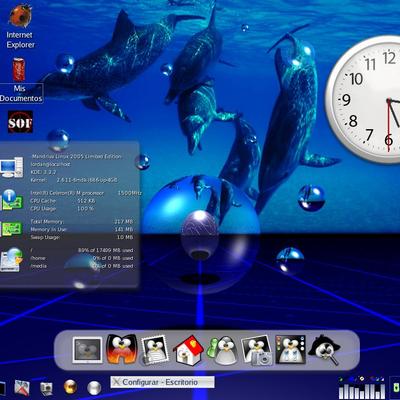Click the 'Memory In Use' row
Image resolution: width=400 pixels, height=400 pixels.
[82, 229]
